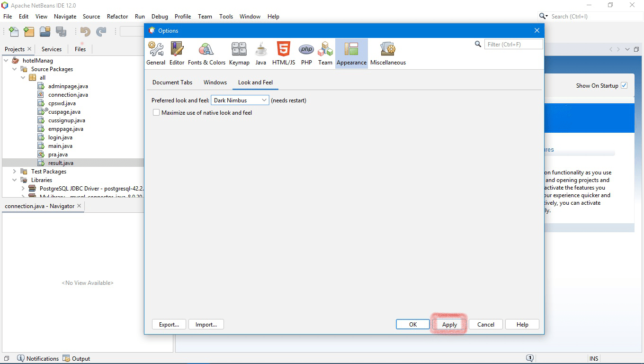
Task: Select the Editor options icon
Action: coord(177,52)
